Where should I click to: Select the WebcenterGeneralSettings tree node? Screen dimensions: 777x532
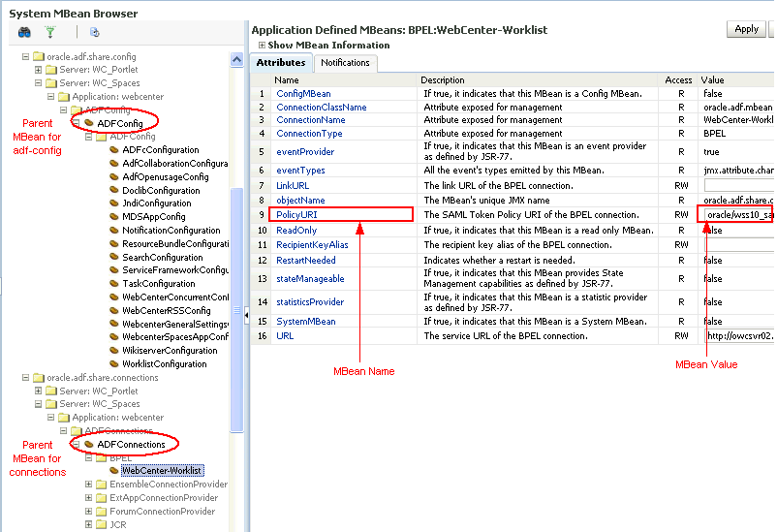pyautogui.click(x=175, y=324)
